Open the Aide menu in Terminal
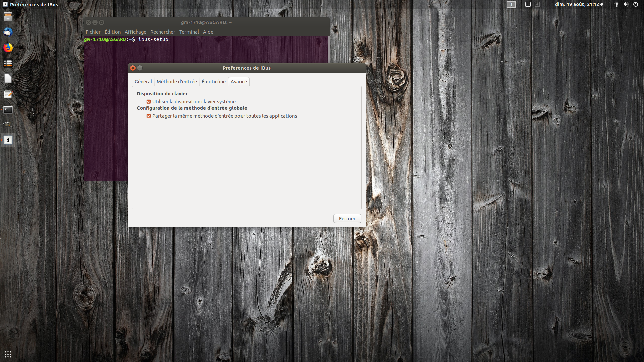 [x=208, y=32]
